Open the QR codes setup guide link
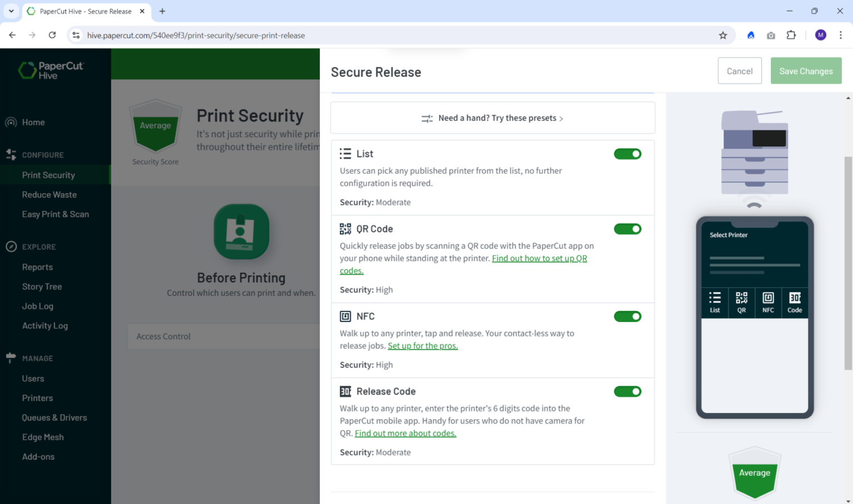This screenshot has width=853, height=504. click(539, 258)
